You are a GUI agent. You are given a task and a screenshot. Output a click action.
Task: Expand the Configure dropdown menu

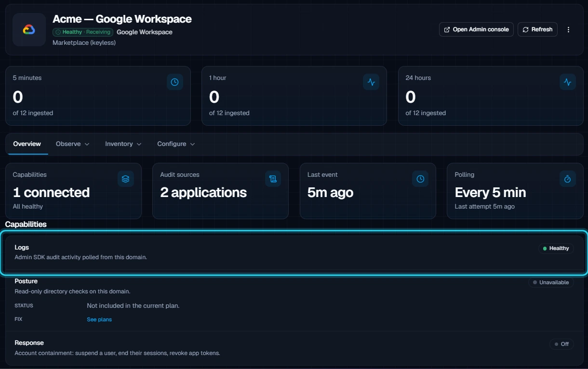[176, 144]
